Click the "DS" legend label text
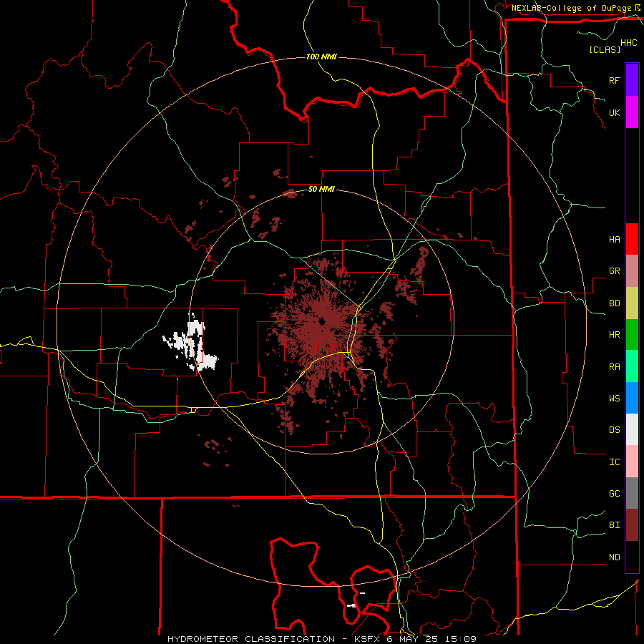The width and height of the screenshot is (644, 644). 614,430
